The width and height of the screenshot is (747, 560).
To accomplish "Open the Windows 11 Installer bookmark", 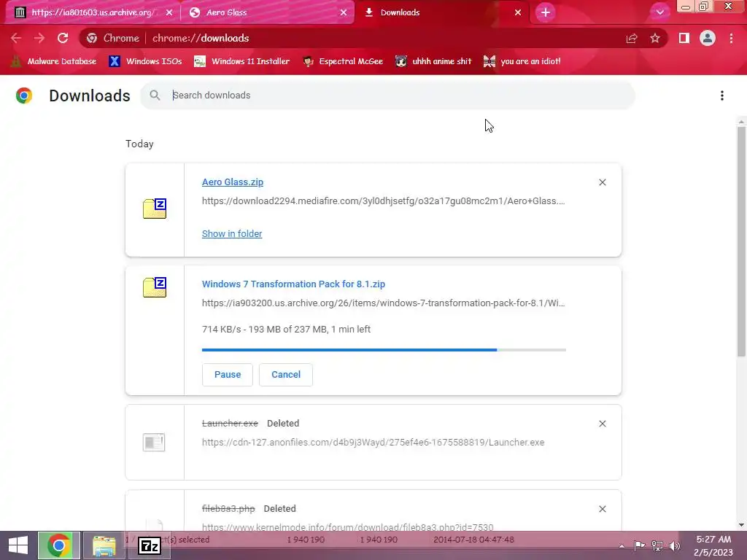I will (x=242, y=61).
